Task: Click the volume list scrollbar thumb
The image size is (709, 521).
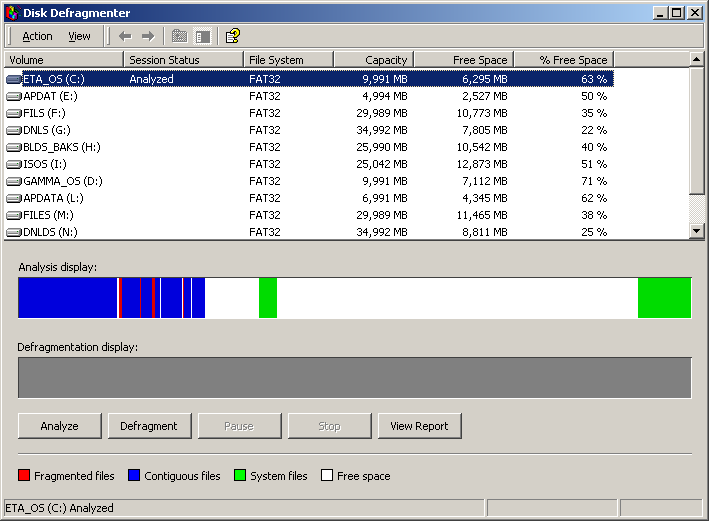Action: 696,130
